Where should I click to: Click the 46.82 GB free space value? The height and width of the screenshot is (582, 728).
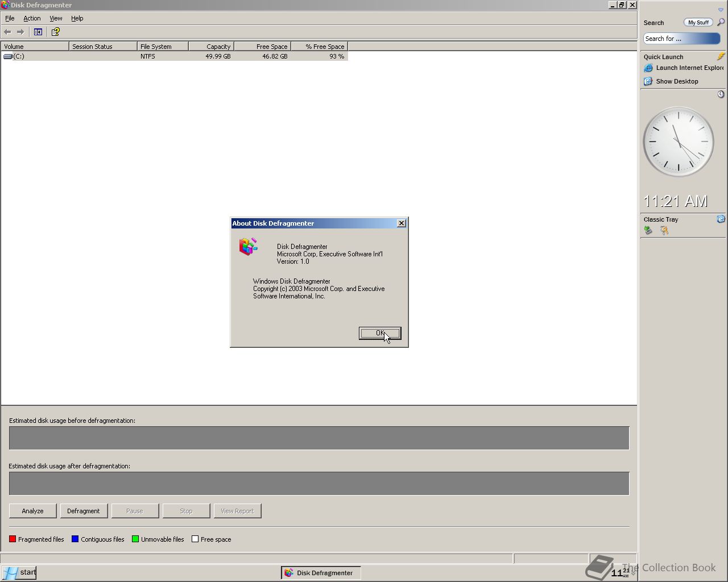(275, 56)
